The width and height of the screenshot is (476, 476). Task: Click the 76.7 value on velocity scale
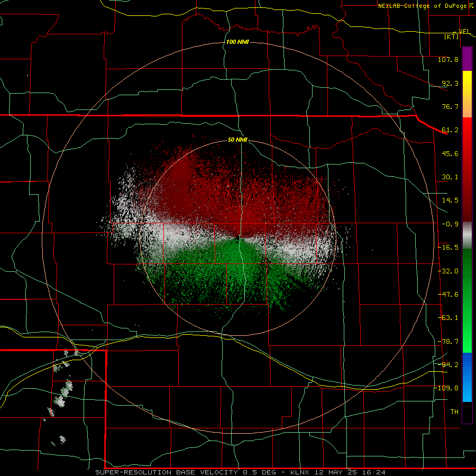coord(450,106)
